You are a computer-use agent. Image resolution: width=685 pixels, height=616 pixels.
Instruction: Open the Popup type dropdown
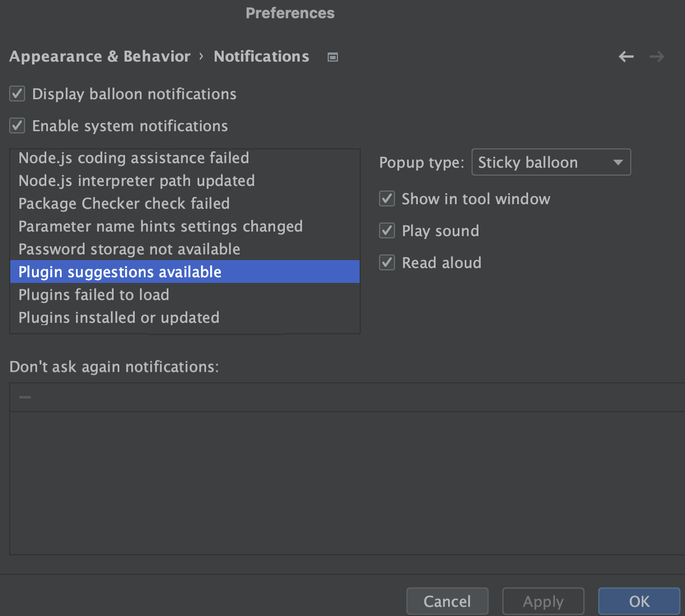click(x=551, y=162)
